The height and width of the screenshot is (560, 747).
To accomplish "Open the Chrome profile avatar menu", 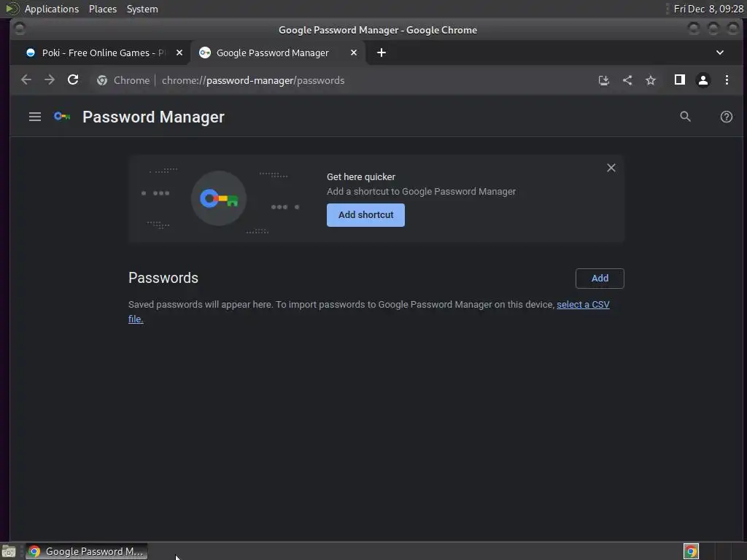I will click(x=703, y=80).
